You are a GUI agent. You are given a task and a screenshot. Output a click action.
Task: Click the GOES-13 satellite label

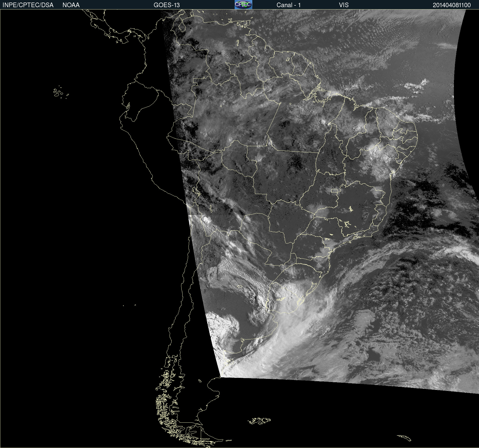(166, 5)
